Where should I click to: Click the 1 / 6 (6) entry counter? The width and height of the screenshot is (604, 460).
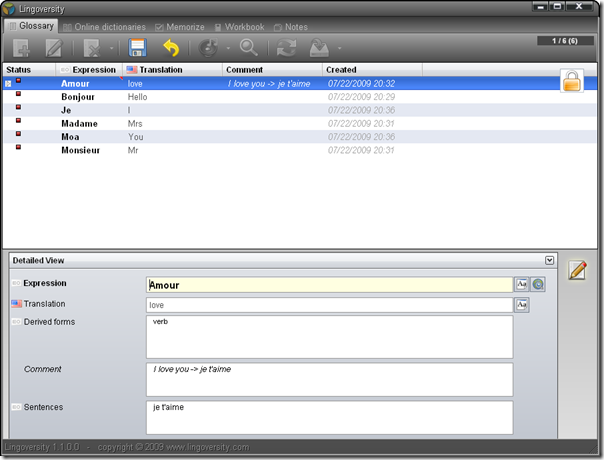pyautogui.click(x=565, y=41)
